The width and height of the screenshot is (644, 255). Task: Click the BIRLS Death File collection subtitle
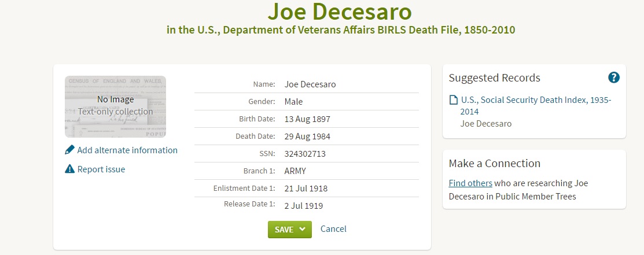340,29
